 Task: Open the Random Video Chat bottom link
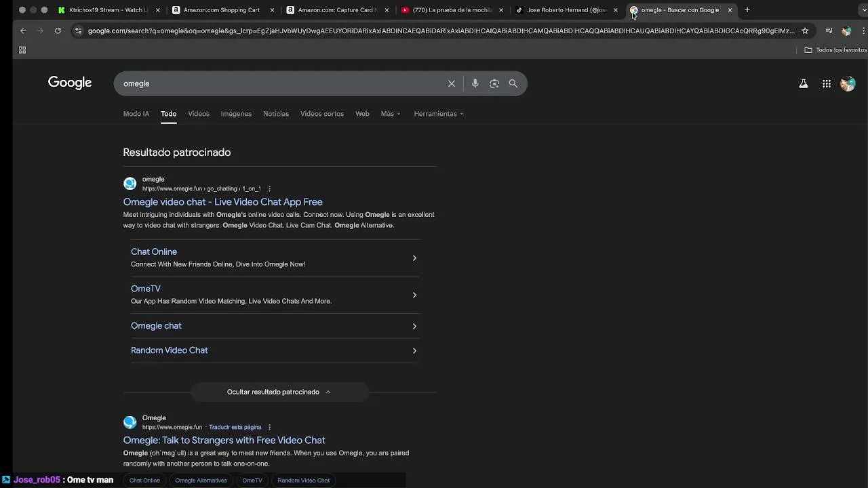coord(303,481)
